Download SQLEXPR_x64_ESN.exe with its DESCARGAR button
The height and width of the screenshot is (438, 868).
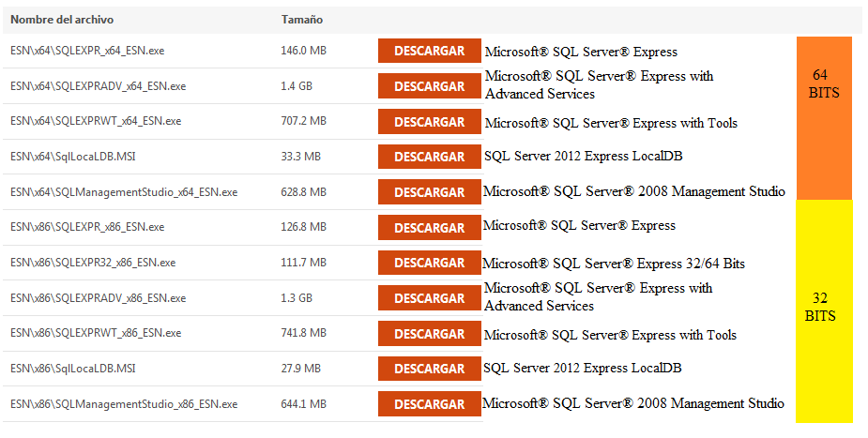click(x=429, y=51)
